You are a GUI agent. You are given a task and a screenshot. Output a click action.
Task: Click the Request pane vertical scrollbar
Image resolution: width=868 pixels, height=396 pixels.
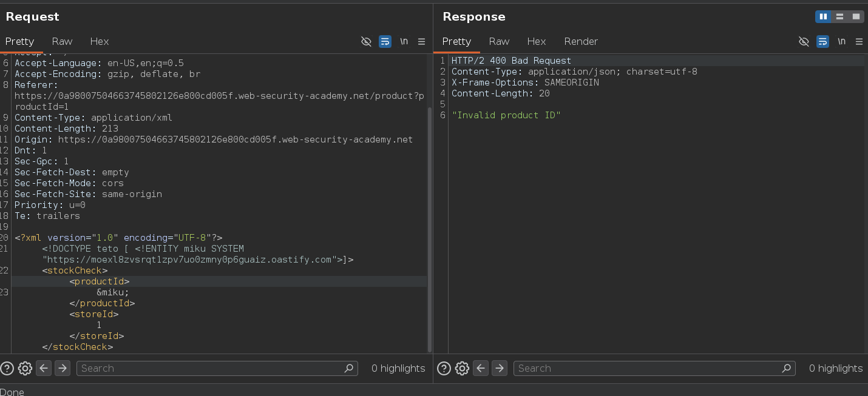pyautogui.click(x=430, y=230)
